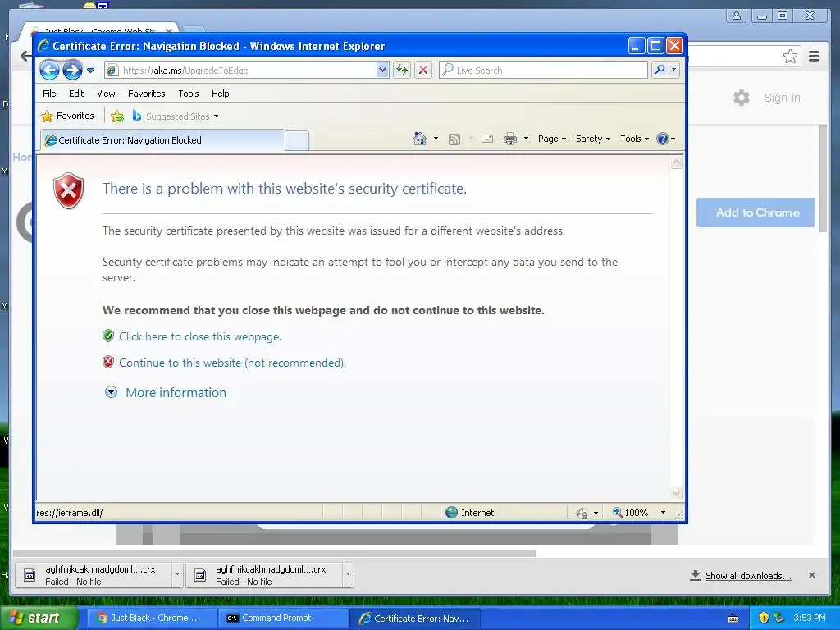Click the system tray clock 3:53 PM
Viewport: 840px width, 630px height.
point(810,618)
